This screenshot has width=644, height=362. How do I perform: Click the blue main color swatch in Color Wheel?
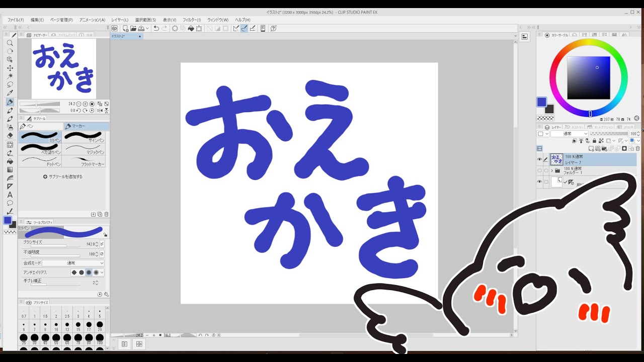point(541,102)
